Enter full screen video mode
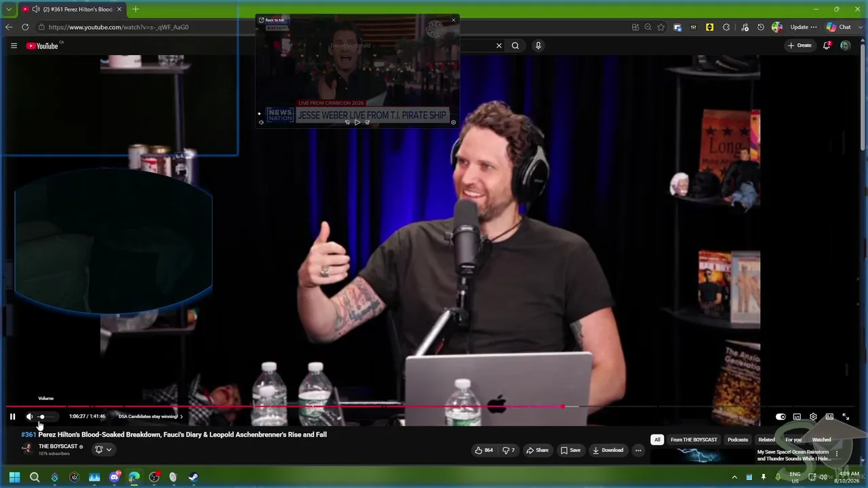 pyautogui.click(x=846, y=417)
